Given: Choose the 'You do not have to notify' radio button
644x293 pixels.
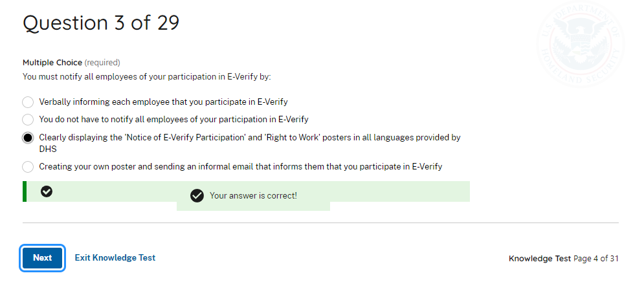Looking at the screenshot, I should [28, 120].
